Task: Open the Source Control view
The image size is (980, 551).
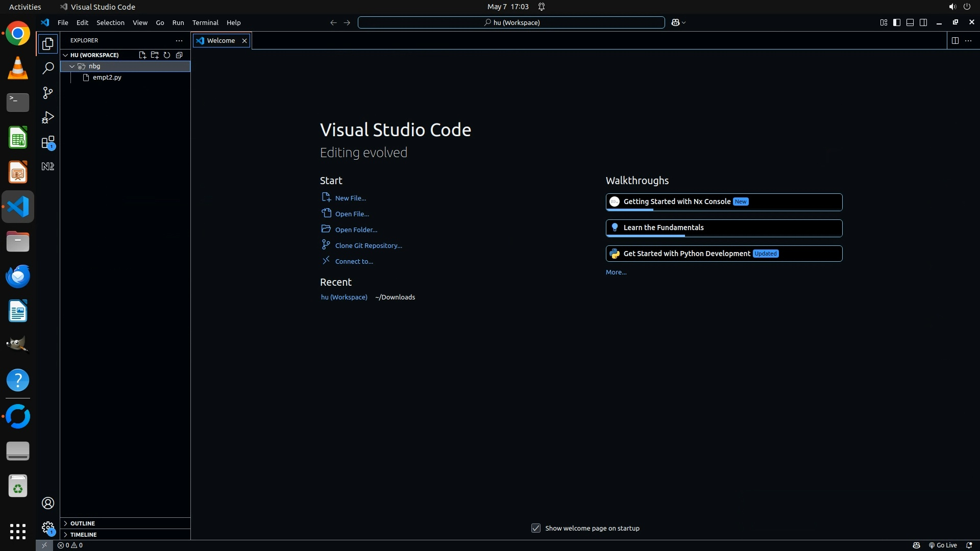Action: pyautogui.click(x=47, y=93)
